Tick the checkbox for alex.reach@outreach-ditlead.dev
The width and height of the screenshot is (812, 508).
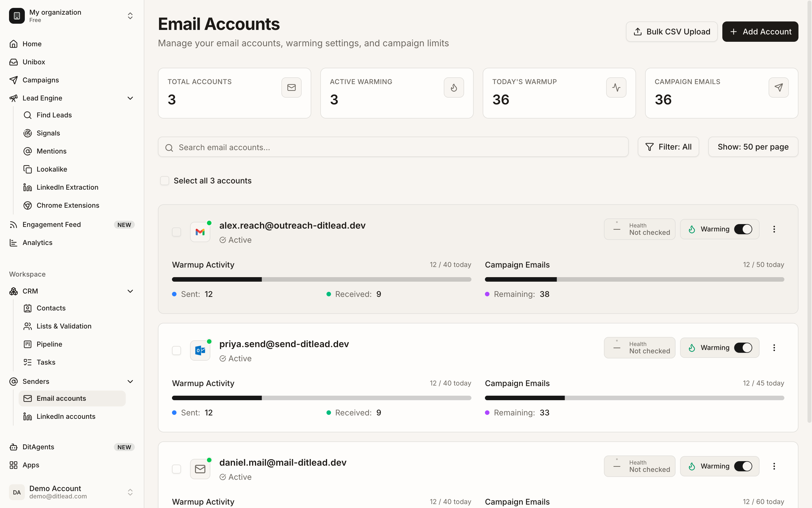click(176, 232)
